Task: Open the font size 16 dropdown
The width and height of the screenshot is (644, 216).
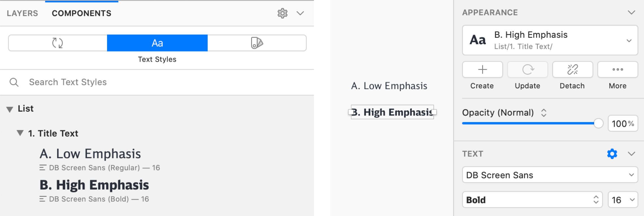Action: [623, 200]
